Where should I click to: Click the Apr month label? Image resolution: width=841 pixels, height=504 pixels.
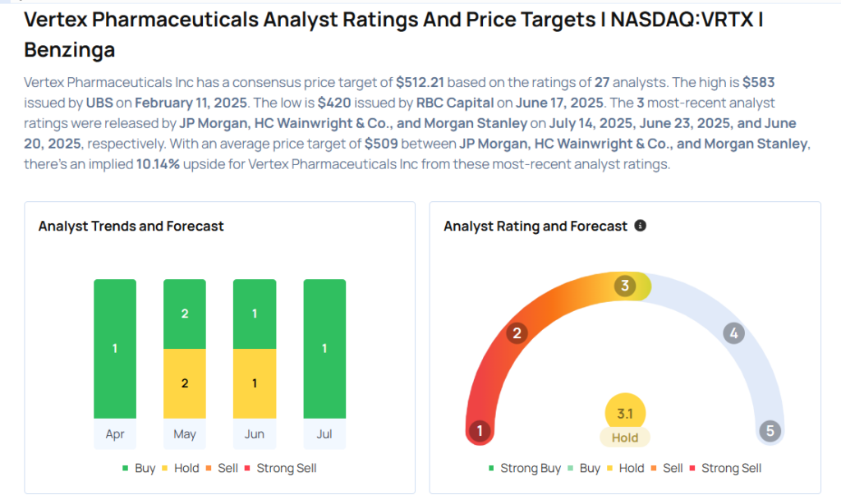point(115,434)
